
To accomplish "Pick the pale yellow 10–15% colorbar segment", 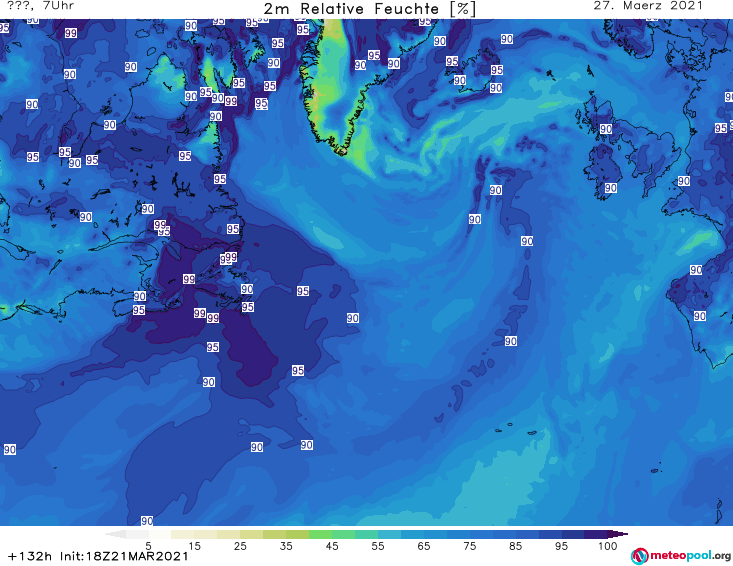I will pyautogui.click(x=183, y=534).
